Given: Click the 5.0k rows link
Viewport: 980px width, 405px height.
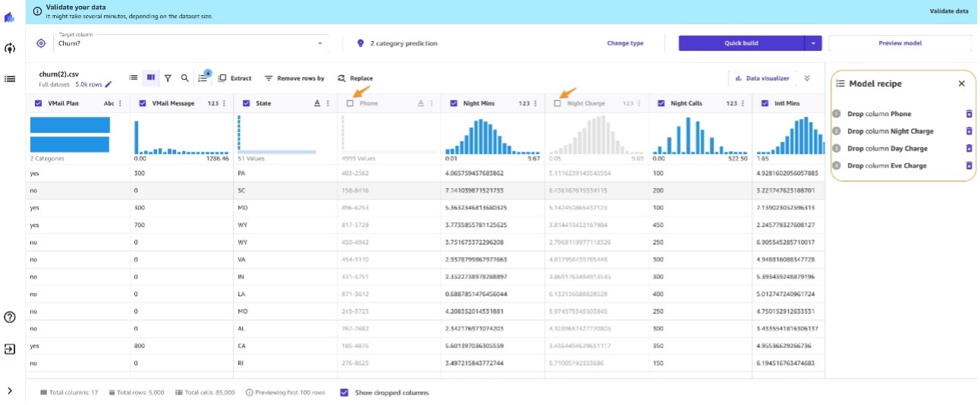Looking at the screenshot, I should pyautogui.click(x=89, y=84).
